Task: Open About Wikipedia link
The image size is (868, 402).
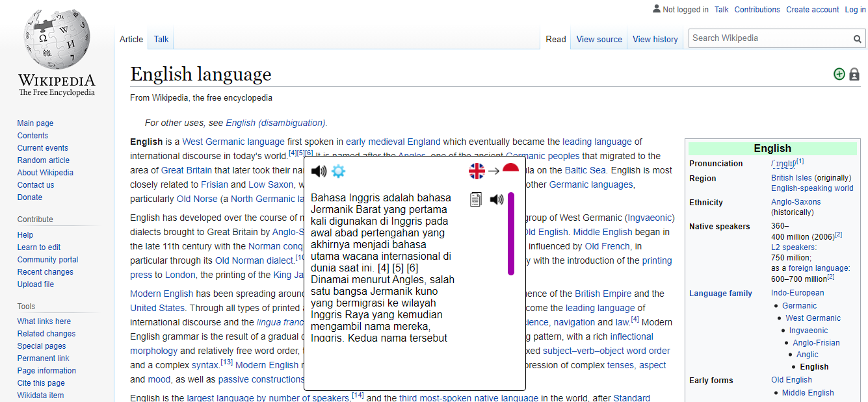Action: tap(46, 173)
